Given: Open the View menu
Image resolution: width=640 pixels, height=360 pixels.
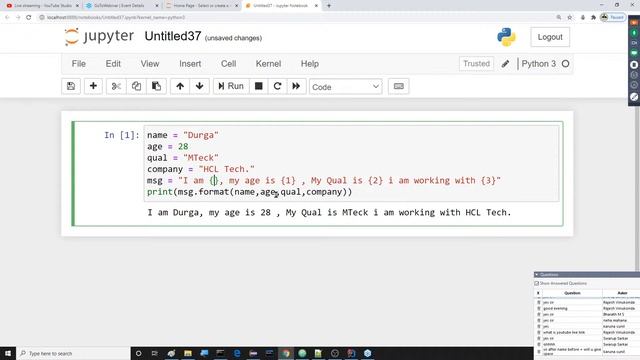Looking at the screenshot, I should point(150,64).
